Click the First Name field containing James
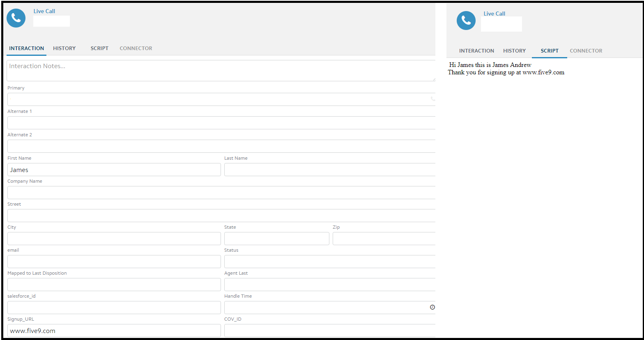This screenshot has height=340, width=644. pos(114,170)
